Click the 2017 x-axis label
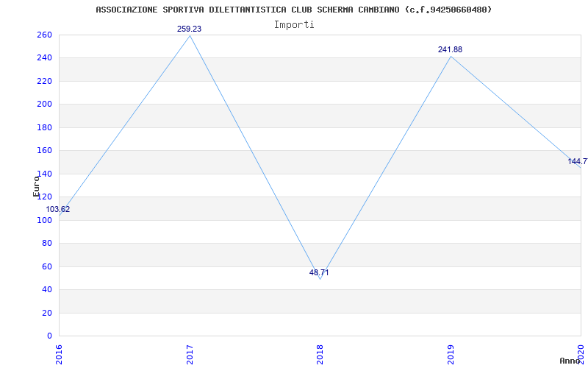The height and width of the screenshot is (368, 588). (x=190, y=355)
